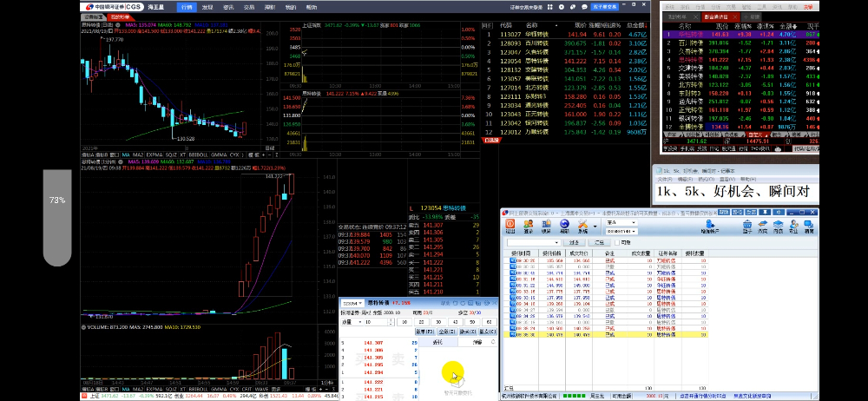Click the 过滤 filter button
868x401 pixels.
coord(574,242)
